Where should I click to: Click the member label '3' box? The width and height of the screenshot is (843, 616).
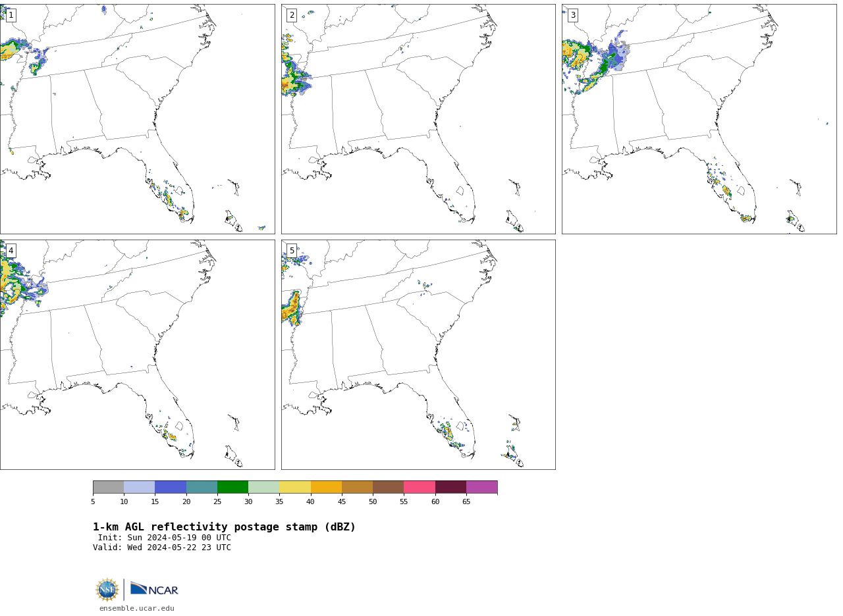point(572,15)
